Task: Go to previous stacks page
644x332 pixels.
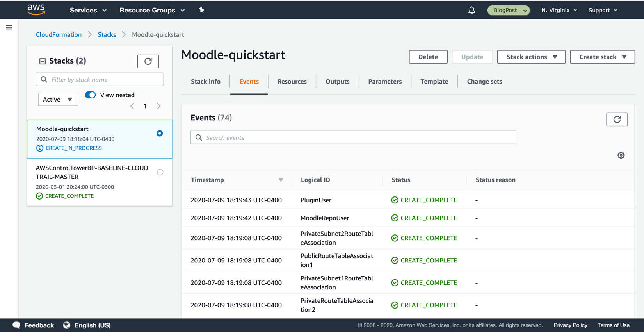Action: 132,106
